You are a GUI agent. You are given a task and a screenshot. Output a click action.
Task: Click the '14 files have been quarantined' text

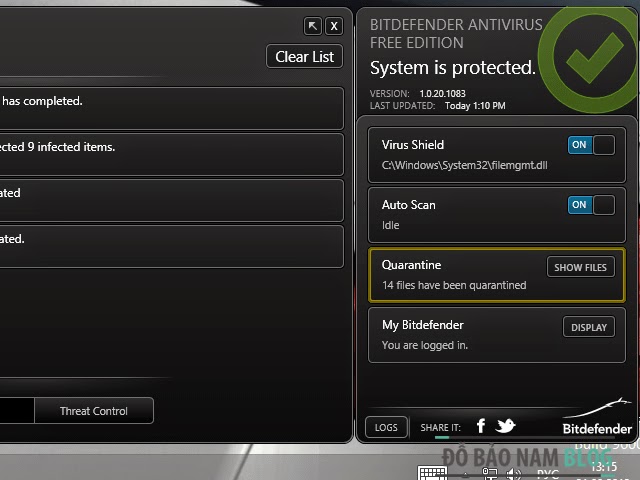tap(454, 285)
